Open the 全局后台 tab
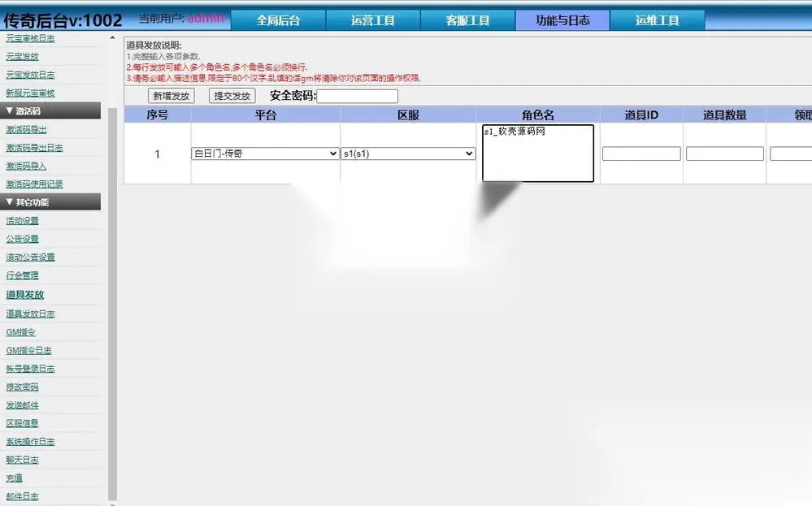This screenshot has width=812, height=506. pyautogui.click(x=278, y=20)
